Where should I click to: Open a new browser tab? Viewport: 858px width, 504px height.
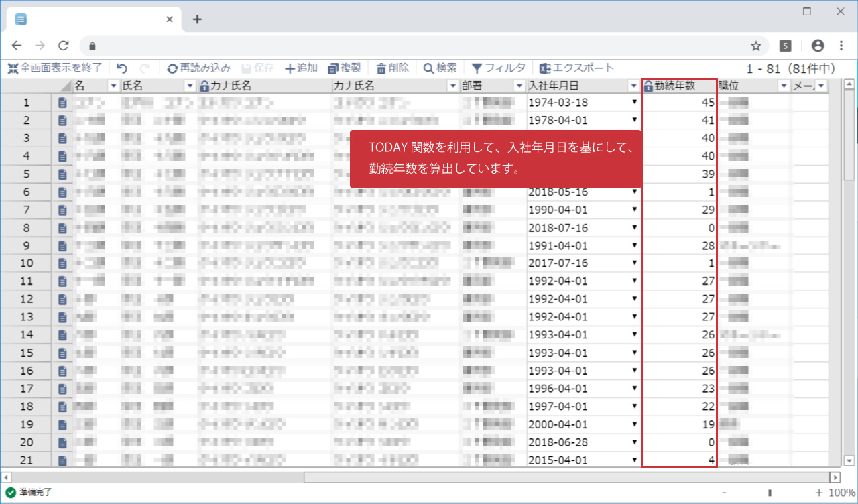[197, 19]
